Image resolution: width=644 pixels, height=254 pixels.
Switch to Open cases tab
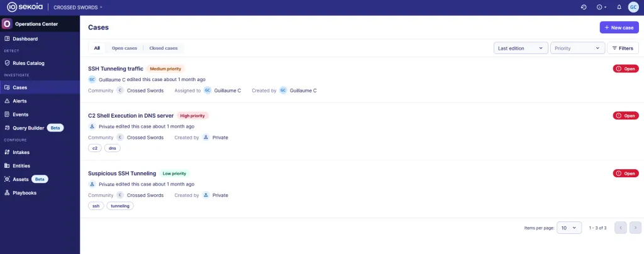[125, 48]
